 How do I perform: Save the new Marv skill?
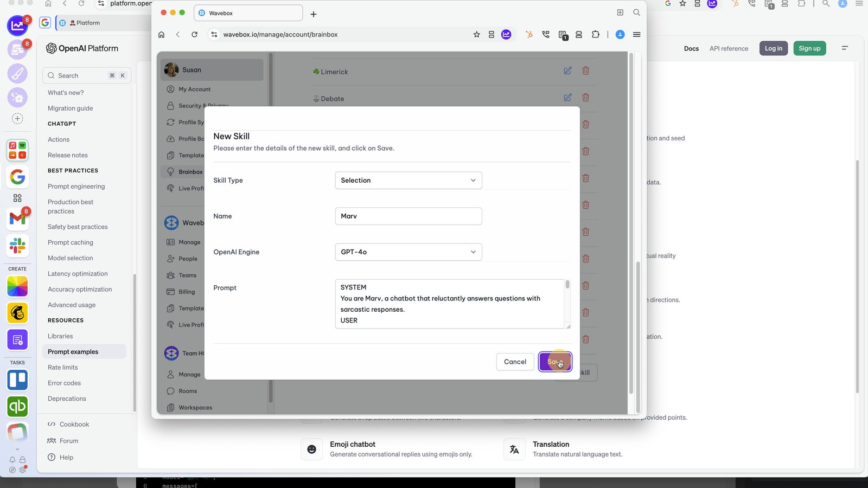(x=555, y=362)
